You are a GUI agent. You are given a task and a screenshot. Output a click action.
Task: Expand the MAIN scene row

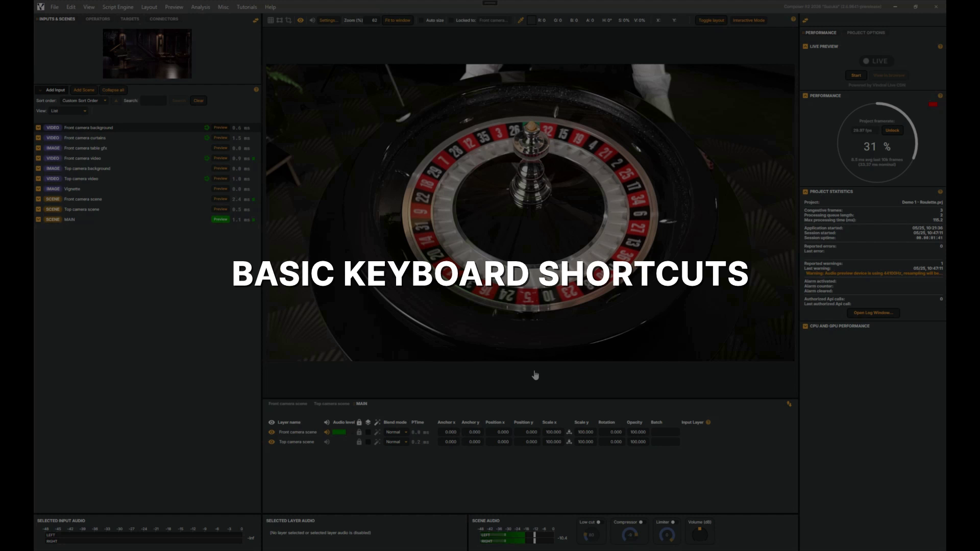(38, 219)
